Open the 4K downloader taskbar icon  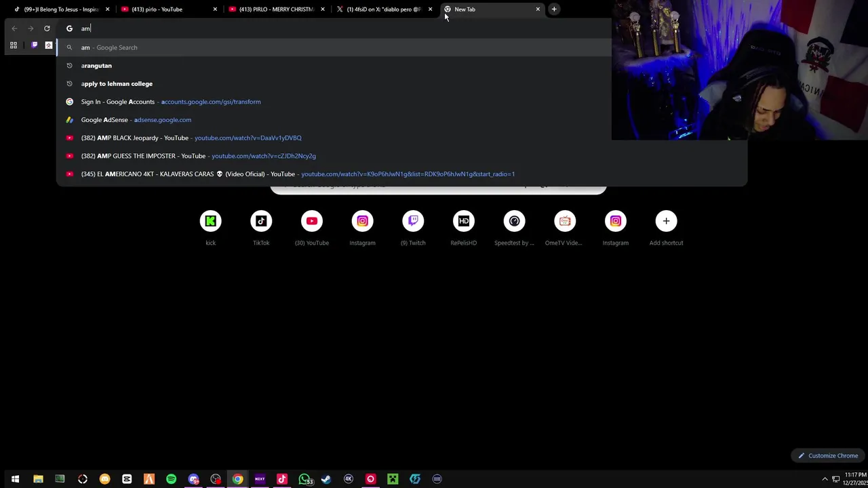(349, 479)
